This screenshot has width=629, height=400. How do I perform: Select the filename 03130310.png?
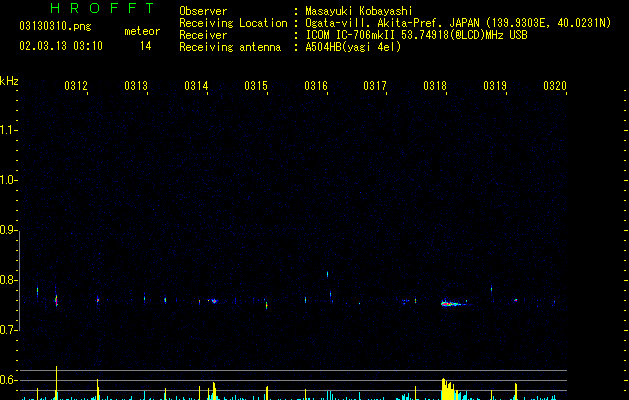point(55,26)
